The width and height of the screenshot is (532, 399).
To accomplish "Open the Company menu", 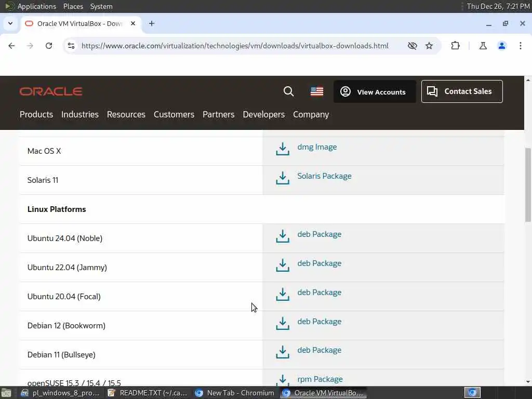I will pyautogui.click(x=311, y=115).
